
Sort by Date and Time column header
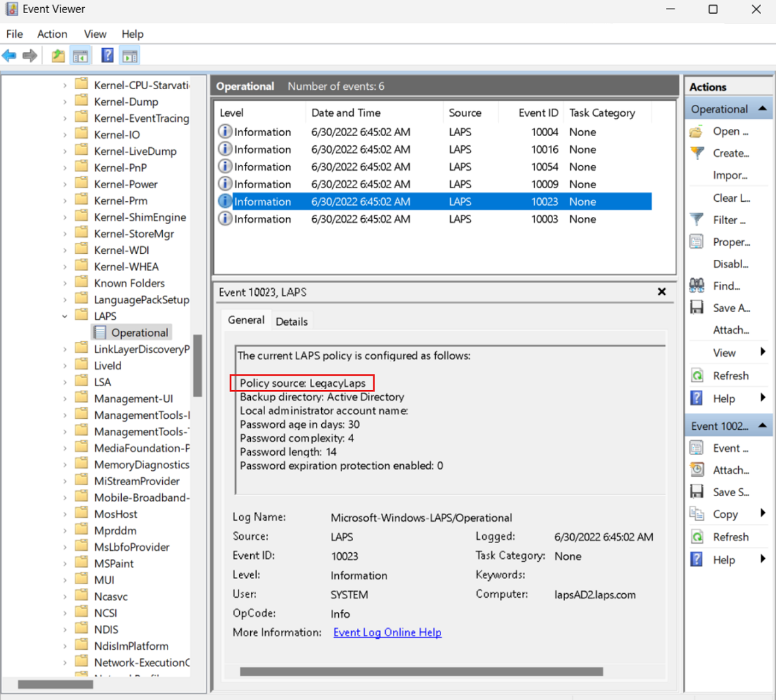click(375, 113)
